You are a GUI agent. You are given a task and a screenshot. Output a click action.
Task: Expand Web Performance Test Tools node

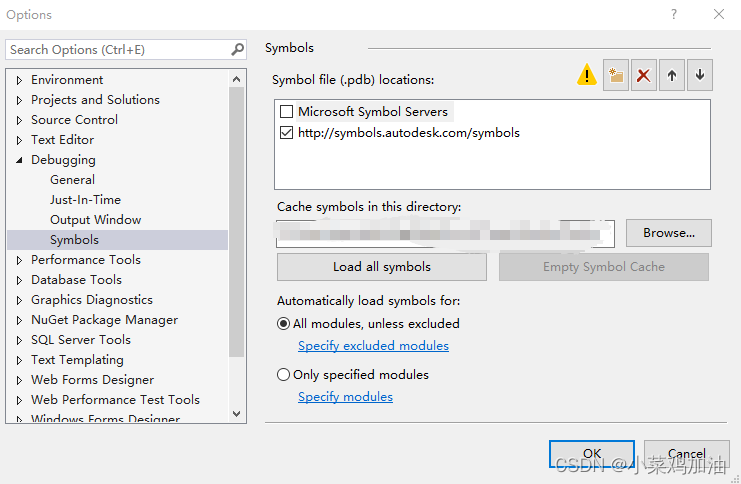(19, 400)
